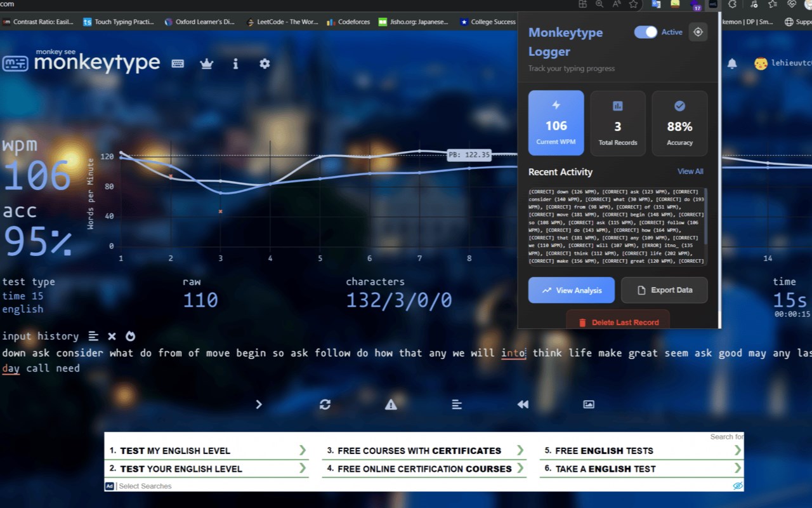Open Test Your English Level ad link

coord(207,469)
